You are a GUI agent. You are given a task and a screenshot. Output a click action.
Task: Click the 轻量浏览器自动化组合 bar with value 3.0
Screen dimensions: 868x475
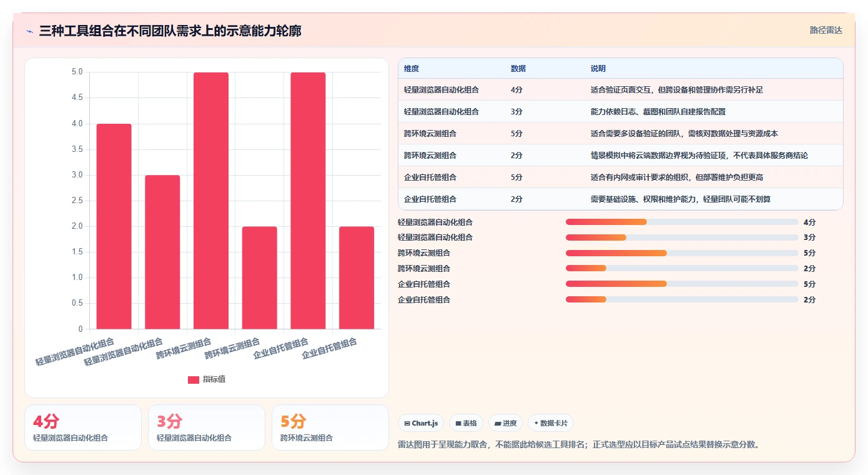point(162,252)
